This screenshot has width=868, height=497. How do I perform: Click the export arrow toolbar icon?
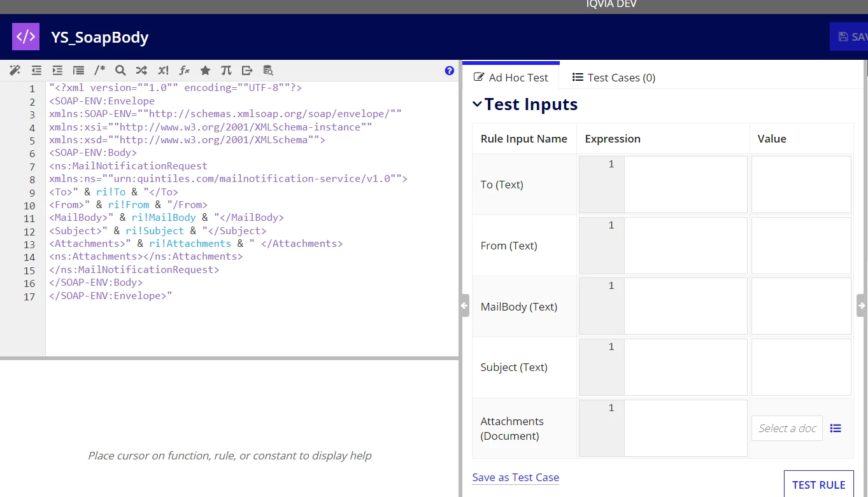click(x=247, y=71)
